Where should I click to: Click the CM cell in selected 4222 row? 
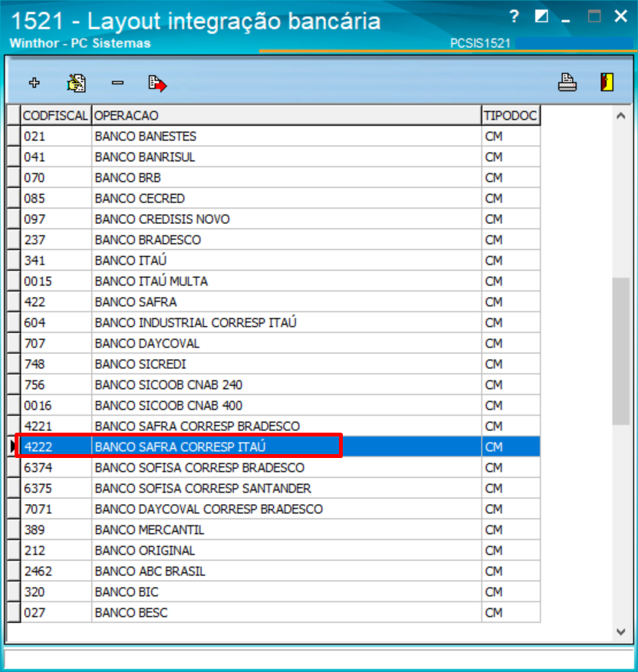(x=511, y=446)
